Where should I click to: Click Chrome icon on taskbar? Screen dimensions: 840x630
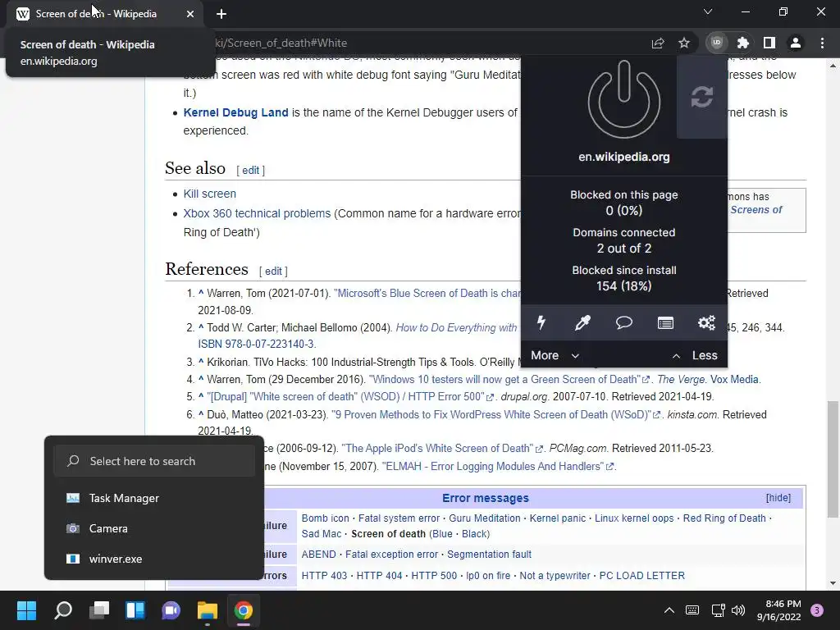pyautogui.click(x=243, y=610)
